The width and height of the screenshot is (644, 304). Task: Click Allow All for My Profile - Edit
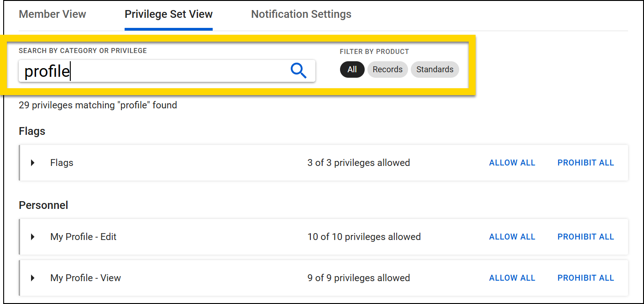[x=512, y=236]
